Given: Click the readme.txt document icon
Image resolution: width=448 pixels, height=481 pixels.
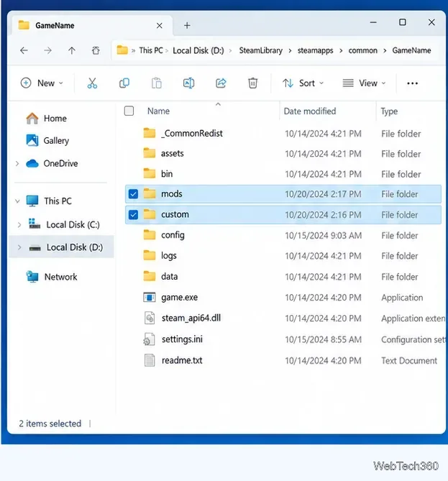Looking at the screenshot, I should [150, 360].
